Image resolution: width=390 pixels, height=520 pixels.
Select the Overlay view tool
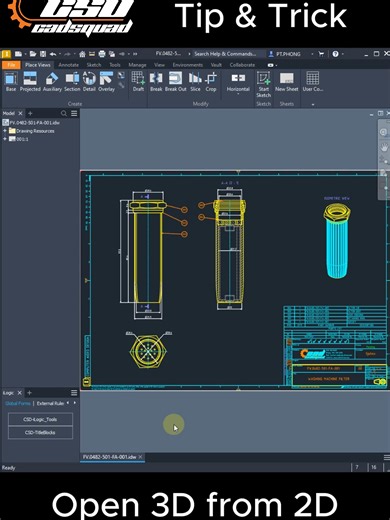(106, 82)
